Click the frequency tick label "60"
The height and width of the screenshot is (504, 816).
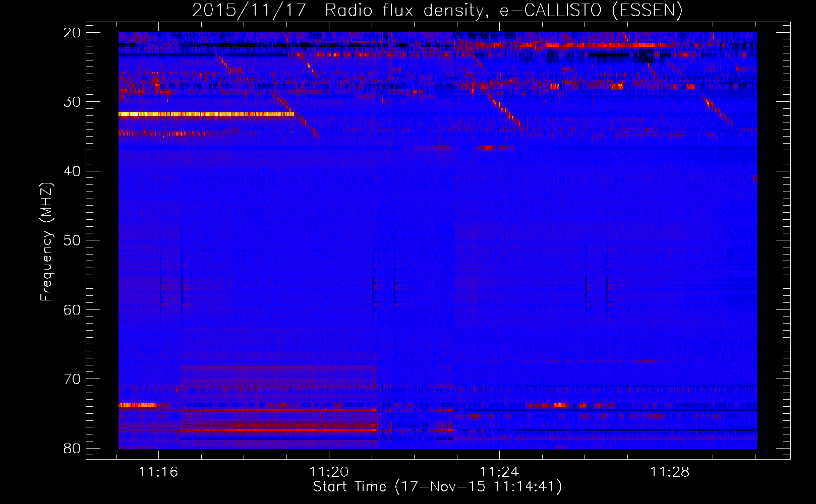[73, 309]
